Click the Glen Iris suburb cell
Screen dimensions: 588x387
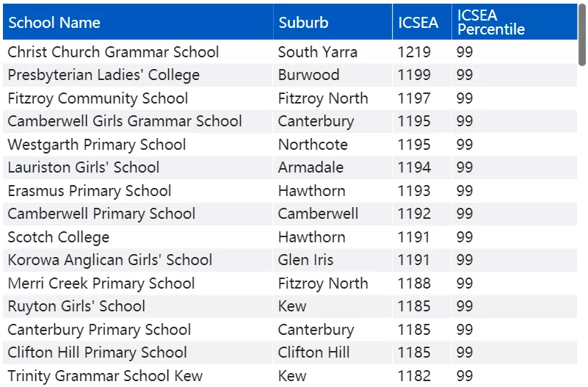(x=333, y=260)
